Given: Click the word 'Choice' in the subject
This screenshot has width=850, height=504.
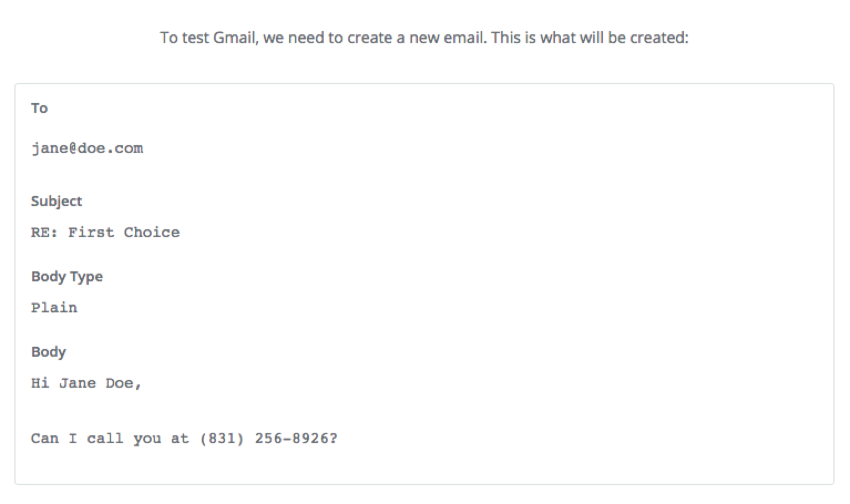Looking at the screenshot, I should (152, 233).
